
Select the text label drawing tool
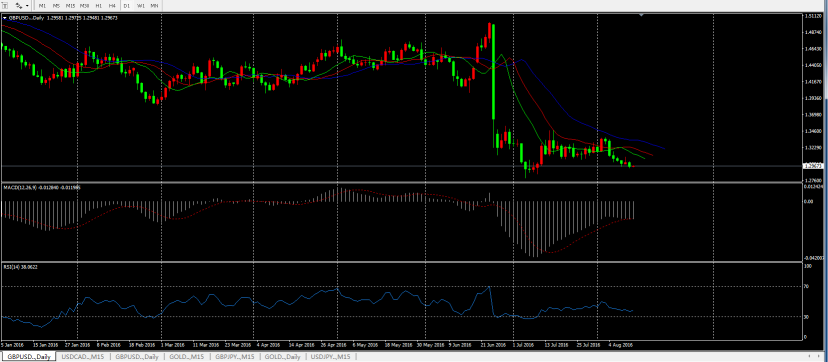5,5
